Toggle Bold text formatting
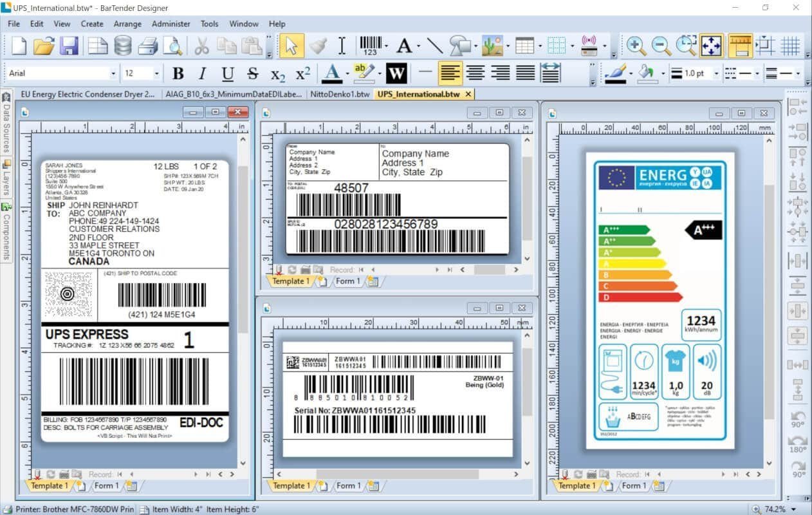The image size is (812, 515). pyautogui.click(x=179, y=73)
